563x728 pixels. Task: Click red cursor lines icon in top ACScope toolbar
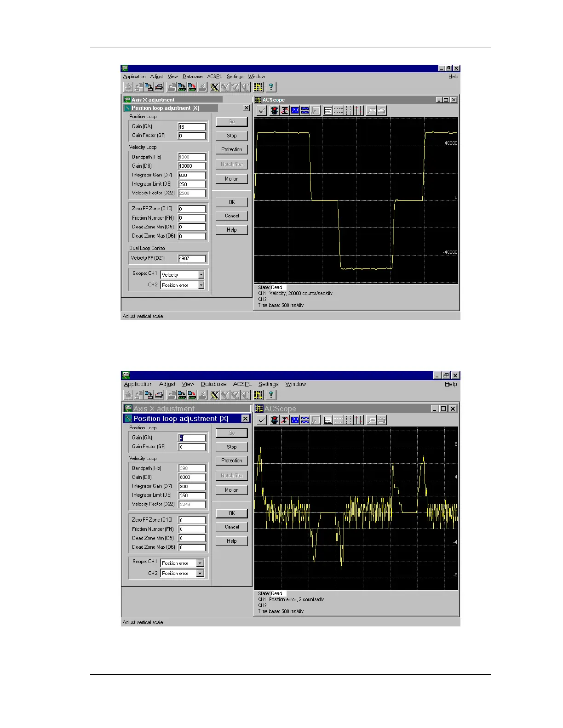coord(358,110)
